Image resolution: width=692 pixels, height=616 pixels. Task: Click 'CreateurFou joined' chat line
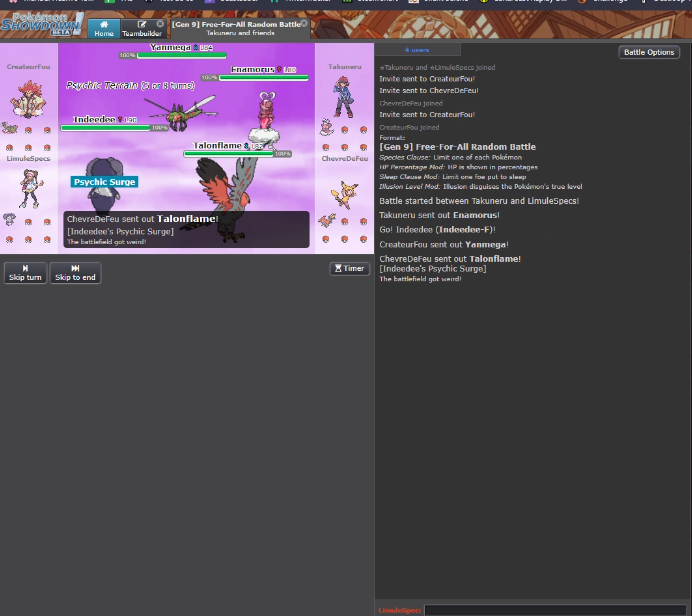click(409, 128)
